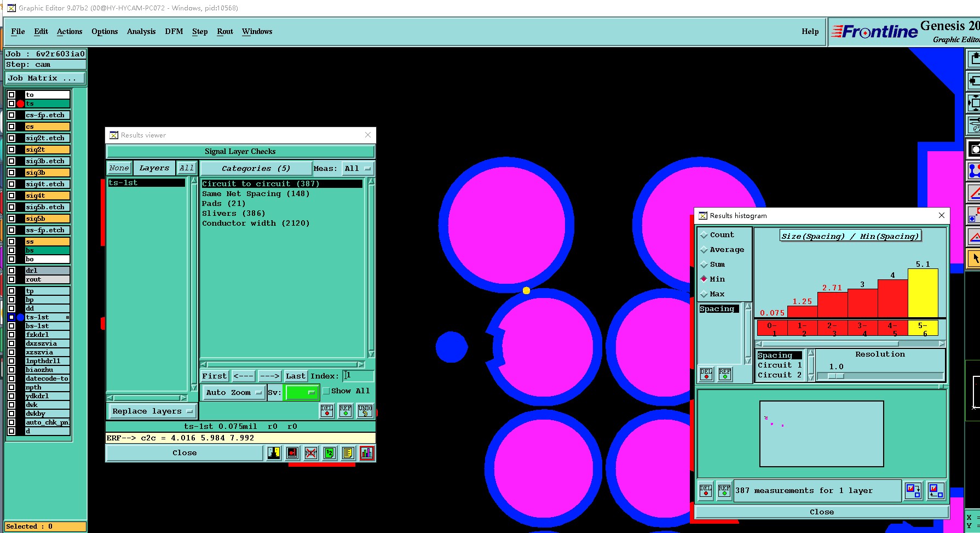Click DEL icon in Results viewer
This screenshot has width=980, height=533.
[x=327, y=411]
